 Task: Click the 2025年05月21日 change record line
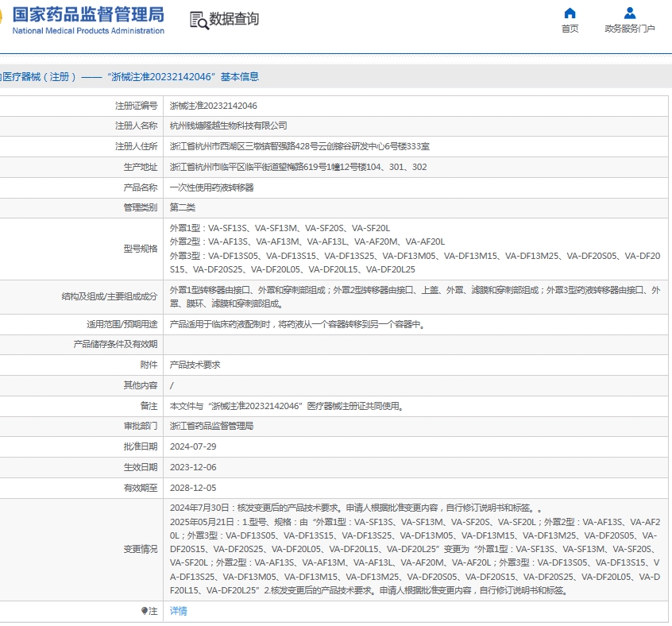coord(415,556)
